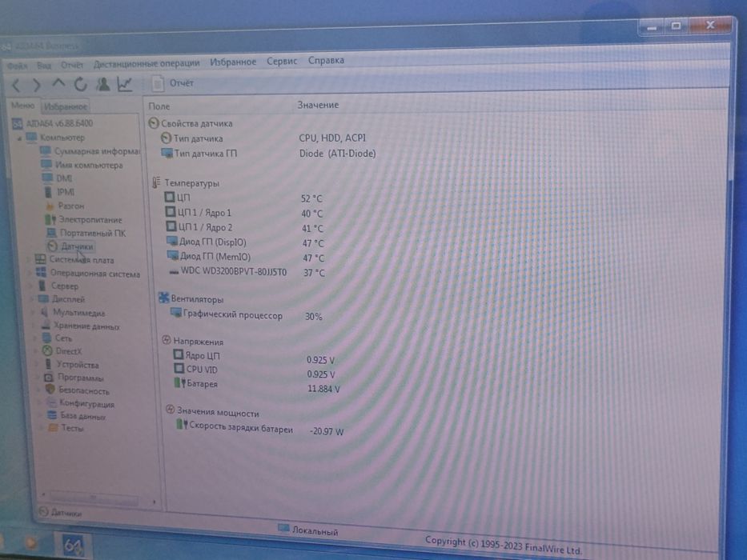Click AIDA64 icon on the taskbar
This screenshot has width=747, height=560.
pos(73,546)
